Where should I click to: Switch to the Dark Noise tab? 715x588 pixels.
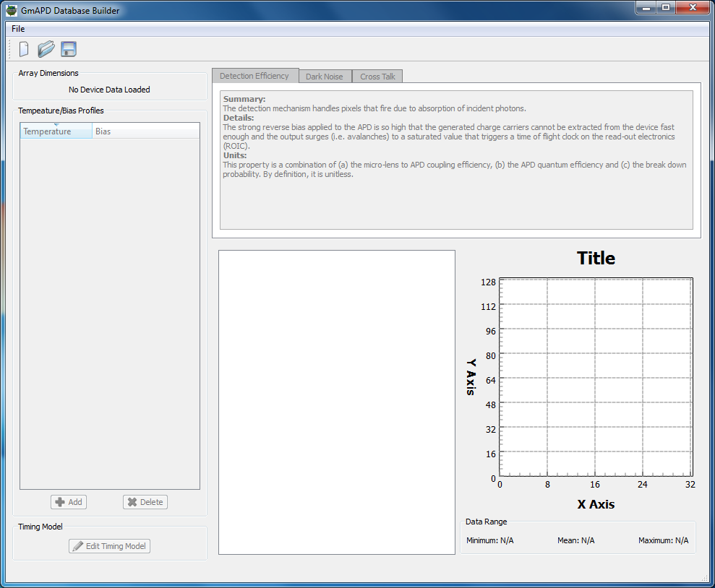324,77
